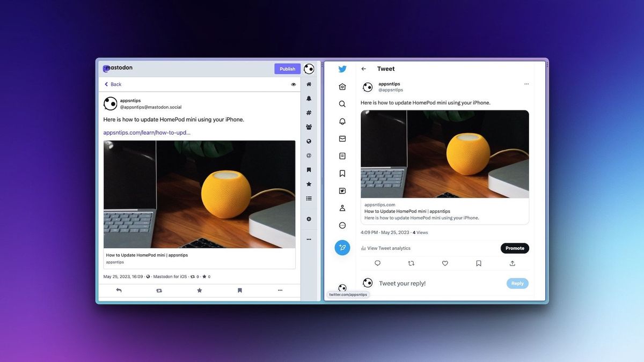The image size is (644, 362).
Task: Open Mastodon direct mentions (@ icon)
Action: tap(309, 156)
